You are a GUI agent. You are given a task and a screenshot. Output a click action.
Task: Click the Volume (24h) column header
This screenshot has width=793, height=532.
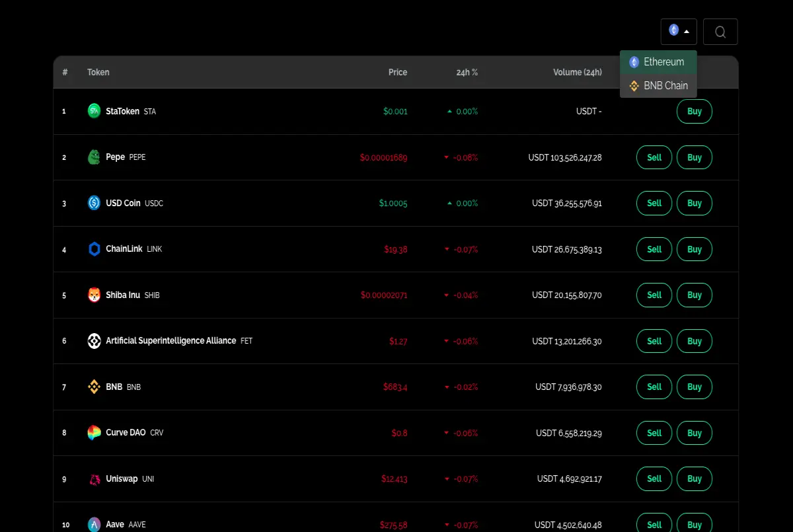[578, 72]
